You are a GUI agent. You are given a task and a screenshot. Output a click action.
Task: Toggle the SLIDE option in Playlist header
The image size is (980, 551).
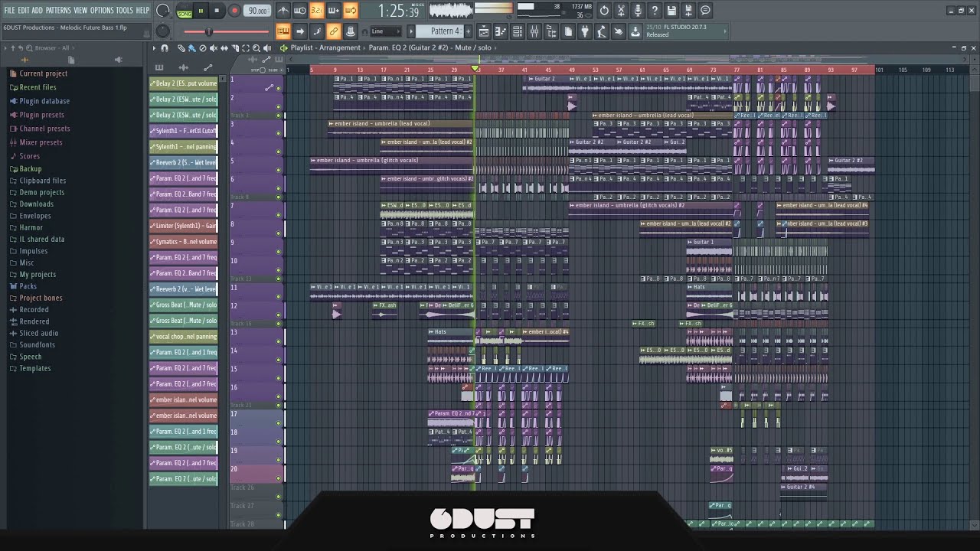283,70
